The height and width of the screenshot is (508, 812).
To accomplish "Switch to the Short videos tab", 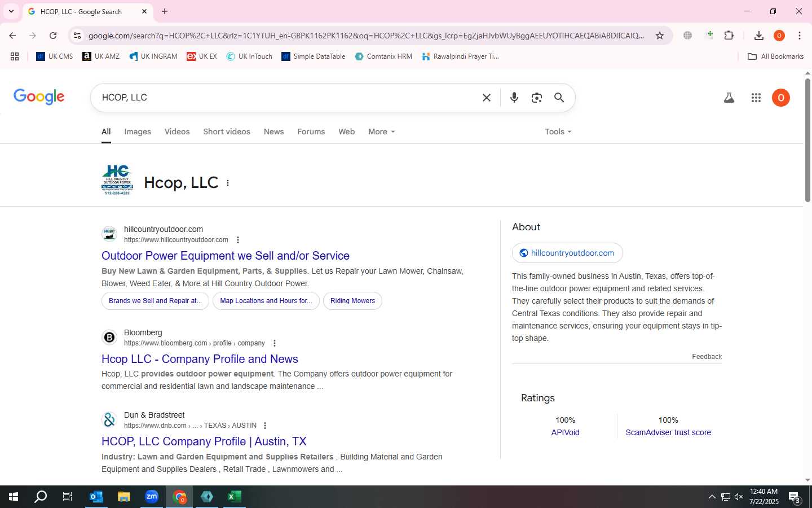I will tap(227, 132).
